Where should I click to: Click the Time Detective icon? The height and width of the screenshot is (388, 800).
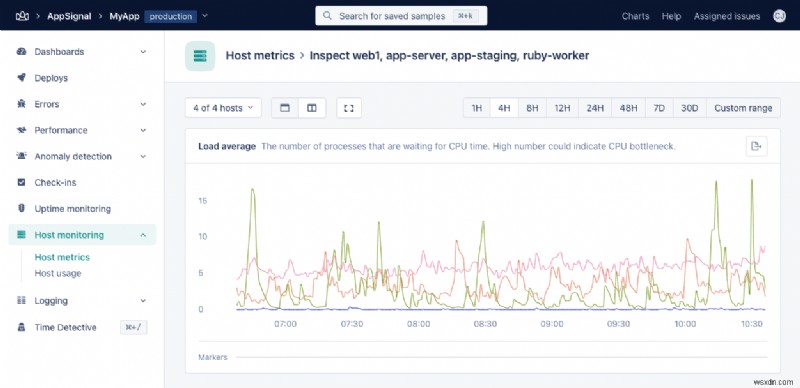[x=21, y=327]
